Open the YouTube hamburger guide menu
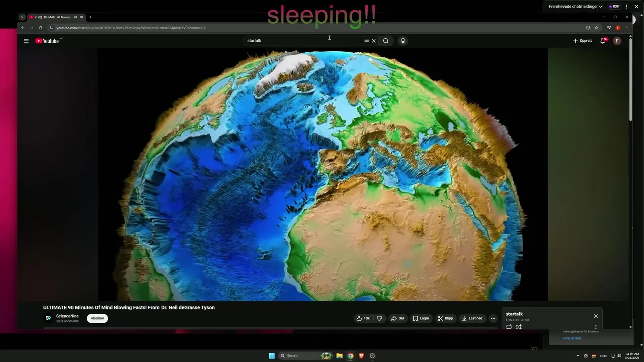This screenshot has height=362, width=644. (26, 41)
